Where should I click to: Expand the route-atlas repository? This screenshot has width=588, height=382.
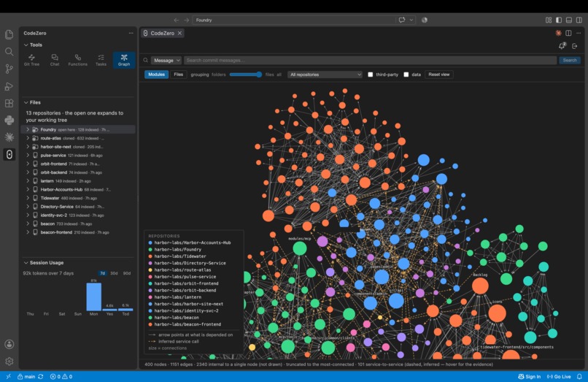click(x=28, y=138)
